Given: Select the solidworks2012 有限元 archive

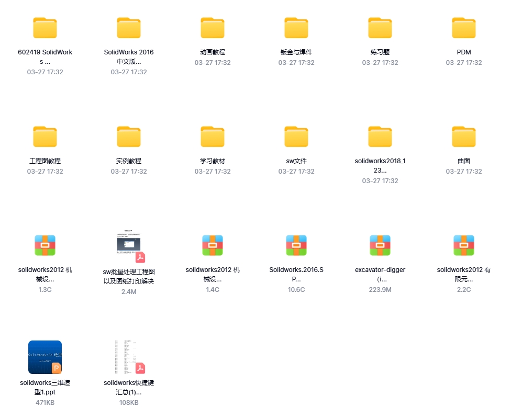Looking at the screenshot, I should pyautogui.click(x=463, y=245).
